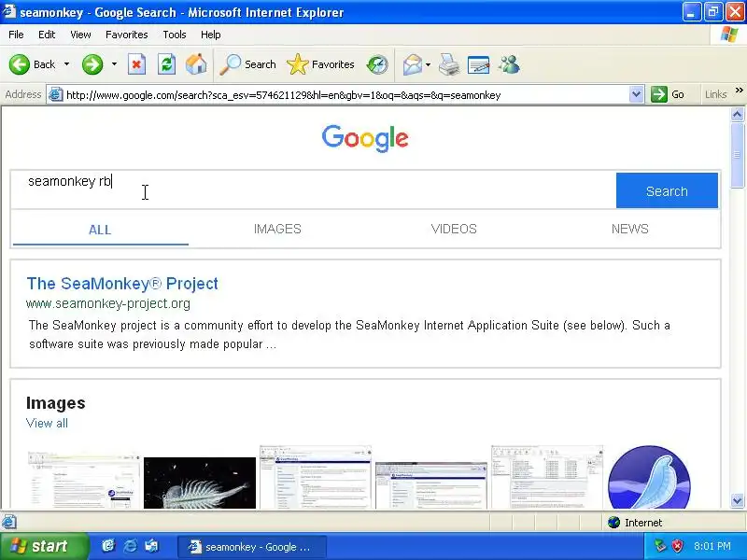The width and height of the screenshot is (747, 560).
Task: Print the page with the printer icon
Action: 449,64
